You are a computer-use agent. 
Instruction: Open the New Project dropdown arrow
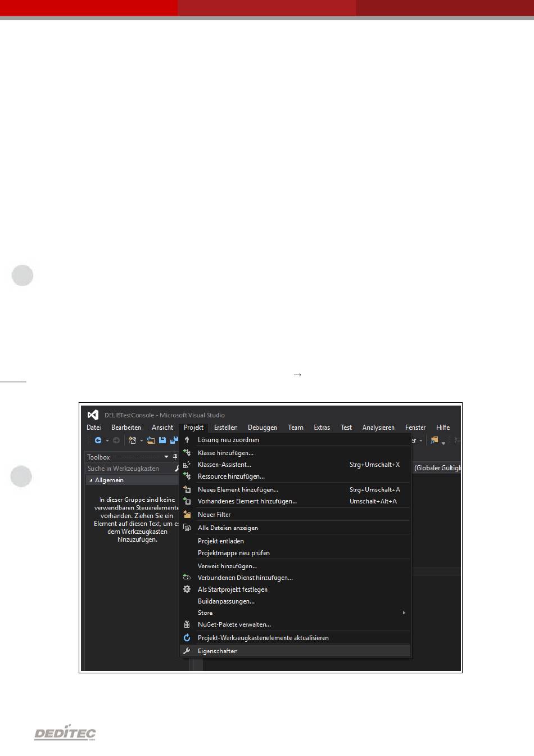pyautogui.click(x=142, y=441)
